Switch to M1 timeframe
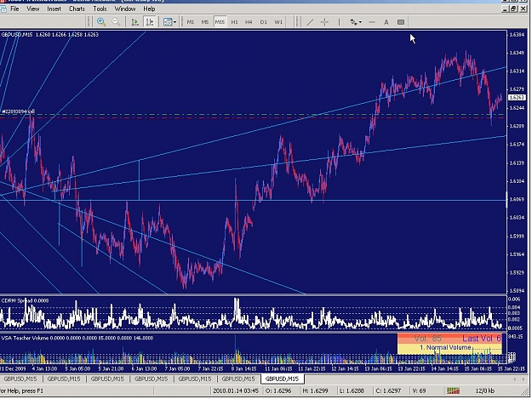 191,22
